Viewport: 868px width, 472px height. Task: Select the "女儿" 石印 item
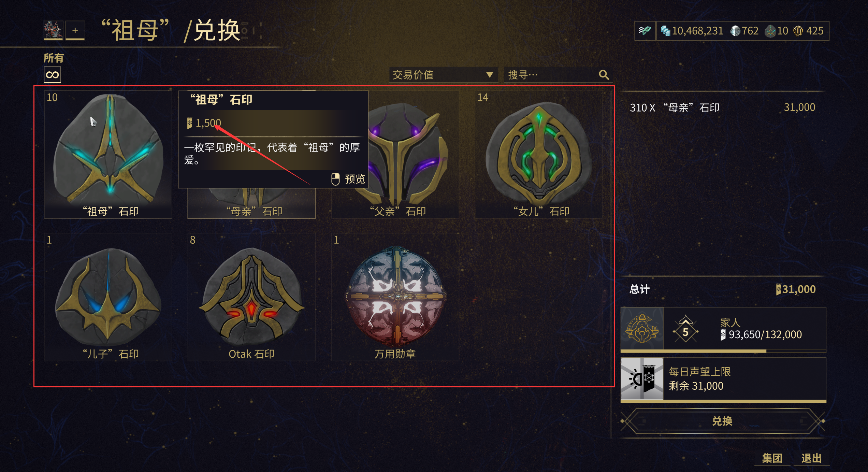[x=539, y=154]
